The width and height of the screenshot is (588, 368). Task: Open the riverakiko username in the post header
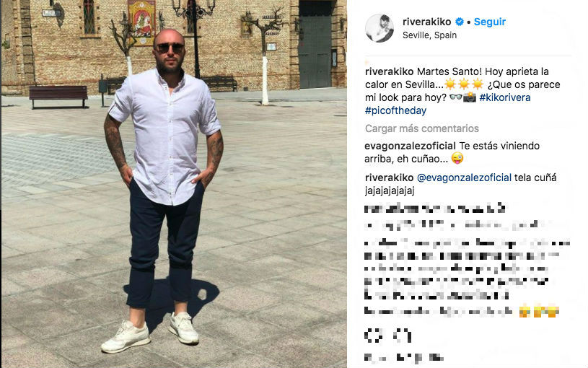426,22
